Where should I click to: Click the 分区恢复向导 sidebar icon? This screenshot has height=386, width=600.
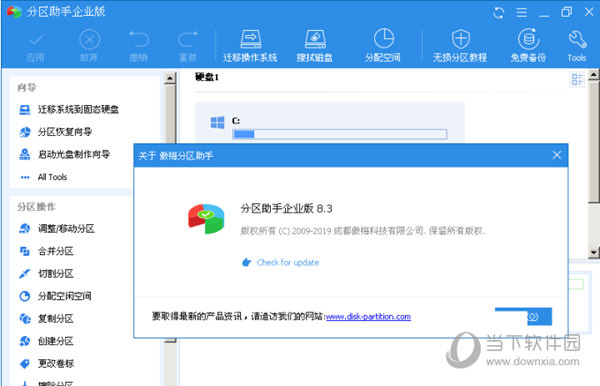[25, 132]
